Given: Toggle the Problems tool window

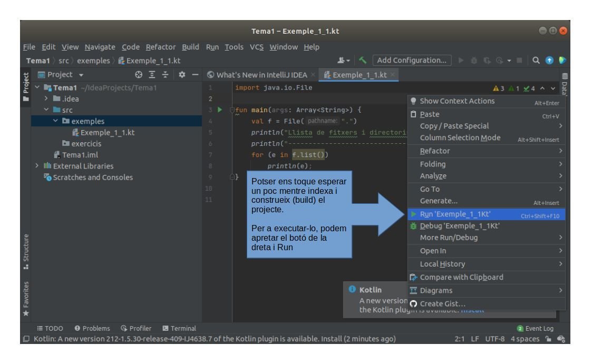Looking at the screenshot, I should [x=92, y=328].
